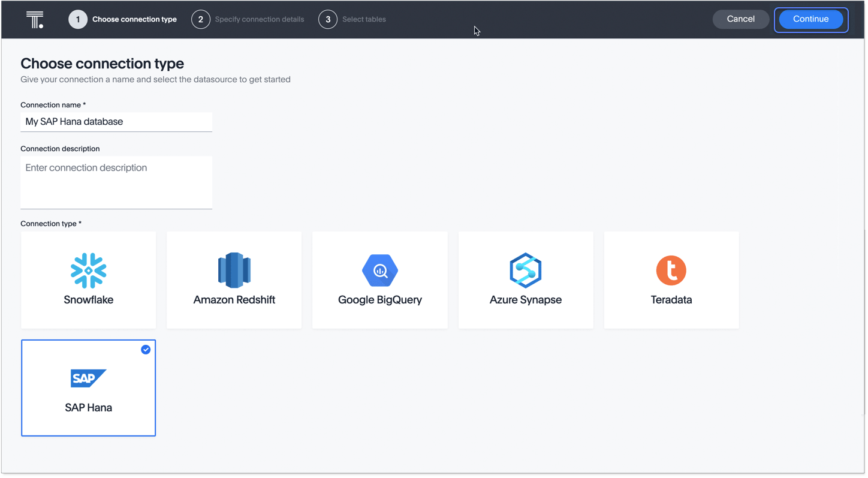Click the 'Connection description' label
The width and height of the screenshot is (868, 478).
tap(60, 149)
